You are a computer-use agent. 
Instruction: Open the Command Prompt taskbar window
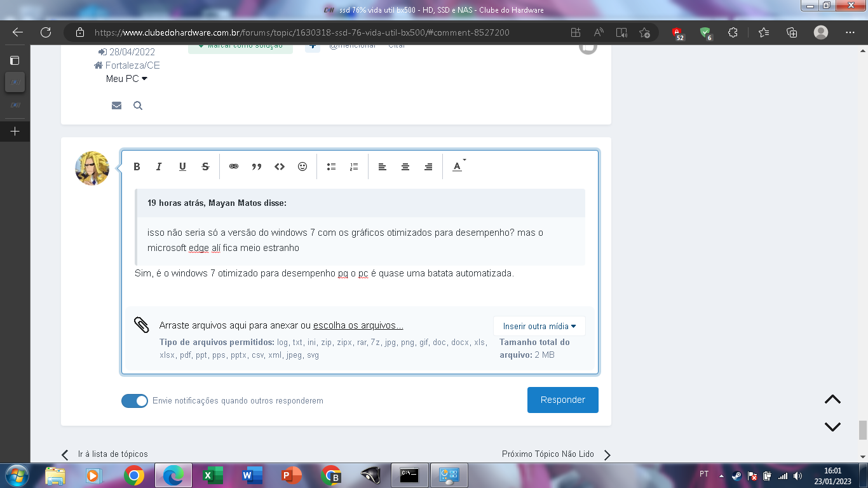(409, 475)
